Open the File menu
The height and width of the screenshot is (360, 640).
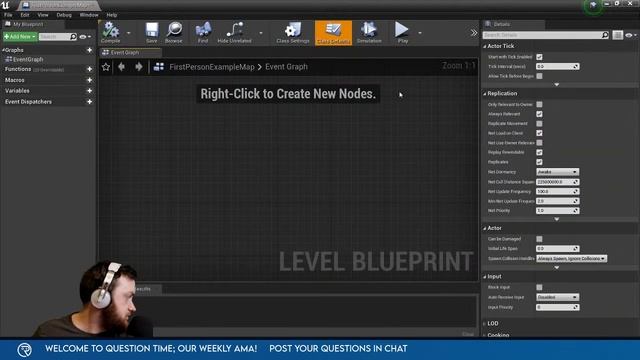click(8, 15)
